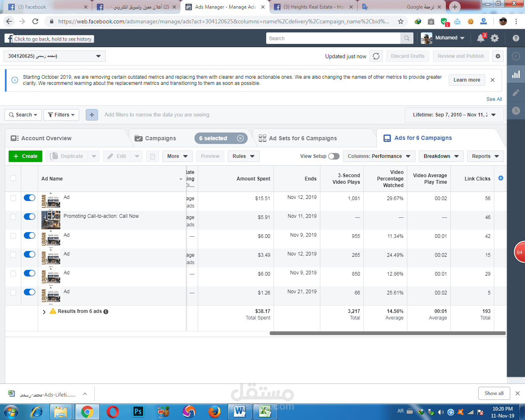Toggle the View Setup switch

point(334,156)
